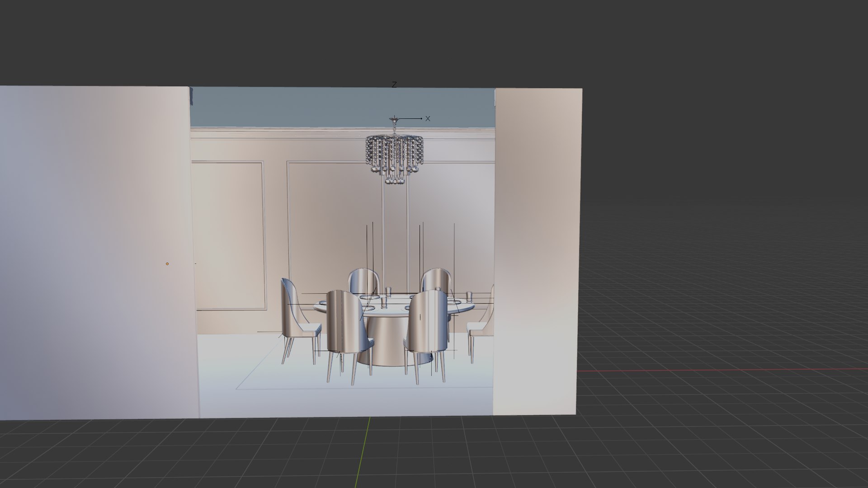
Task: Click the Z axis label above the room
Action: tap(394, 84)
